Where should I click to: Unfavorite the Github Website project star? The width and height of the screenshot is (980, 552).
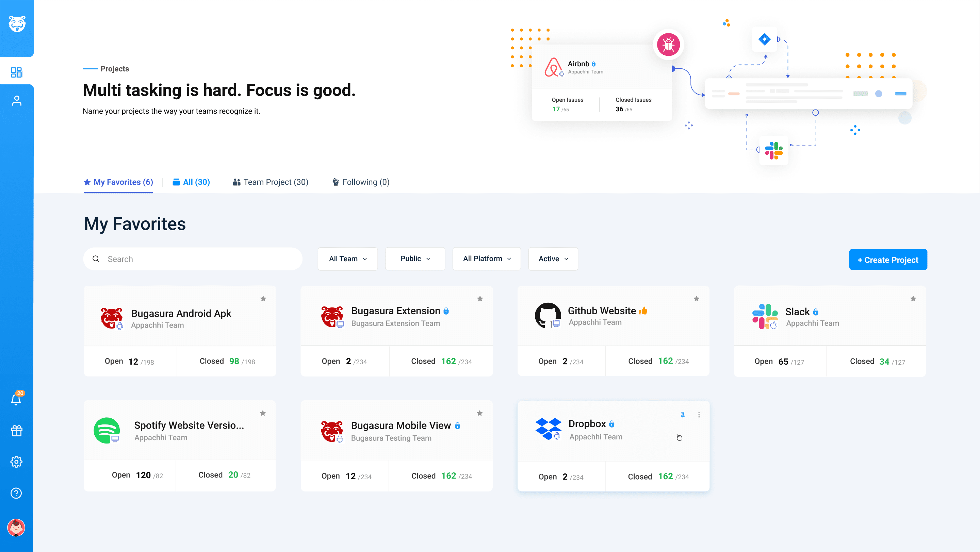pos(696,299)
